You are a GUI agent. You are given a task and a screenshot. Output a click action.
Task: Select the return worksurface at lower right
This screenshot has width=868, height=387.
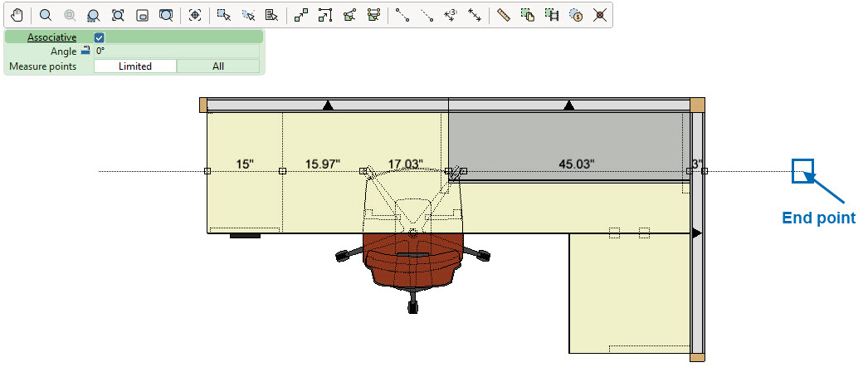coord(629,293)
